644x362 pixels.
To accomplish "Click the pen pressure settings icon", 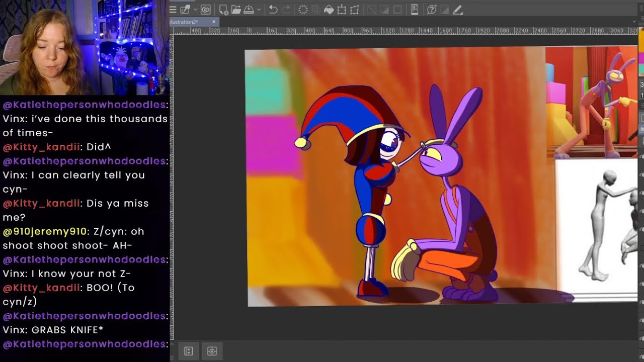I will [457, 10].
